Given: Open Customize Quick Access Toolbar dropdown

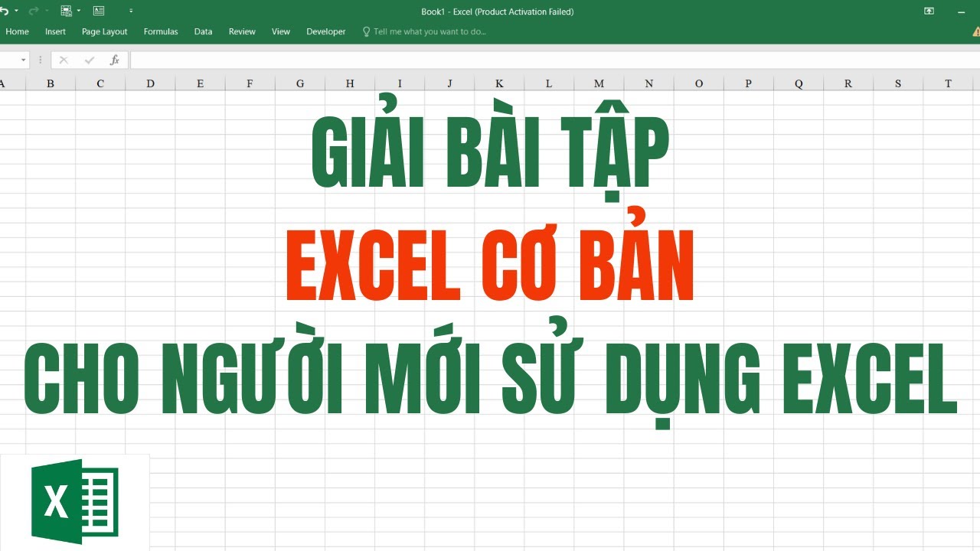Looking at the screenshot, I should point(131,11).
